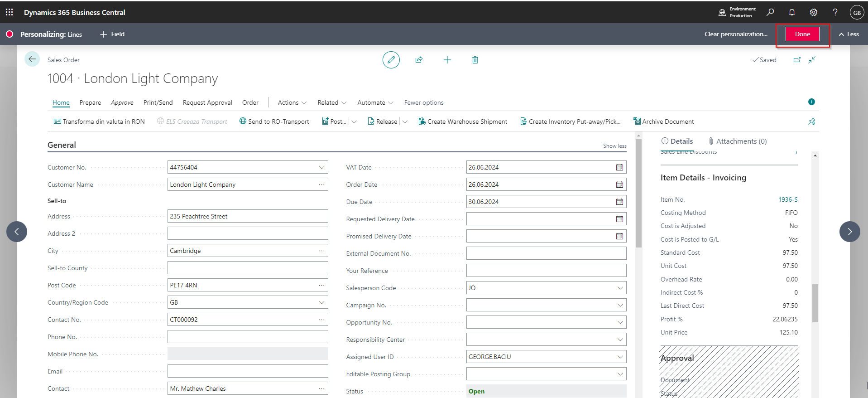Open the Print/Send menu

coord(158,102)
